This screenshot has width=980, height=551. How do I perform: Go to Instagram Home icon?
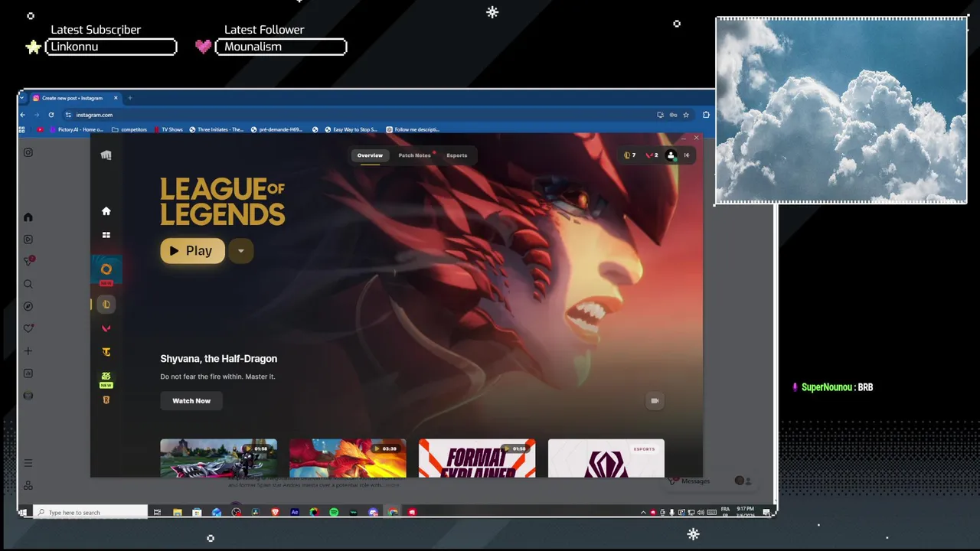click(28, 217)
